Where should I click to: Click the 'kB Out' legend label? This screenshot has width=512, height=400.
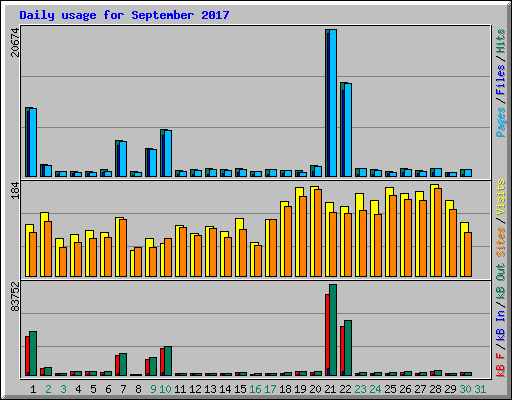tap(500, 281)
